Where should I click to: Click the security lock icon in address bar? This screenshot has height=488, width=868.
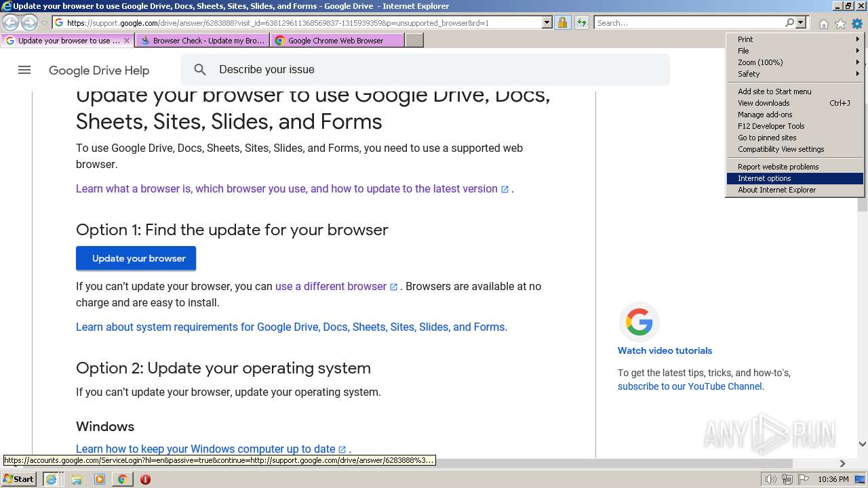coord(562,23)
